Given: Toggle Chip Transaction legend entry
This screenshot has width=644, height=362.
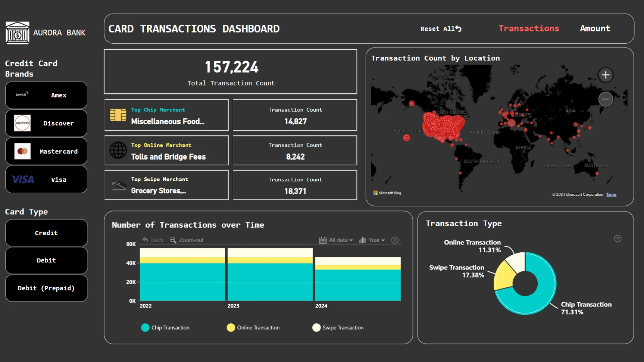Looking at the screenshot, I should [165, 327].
